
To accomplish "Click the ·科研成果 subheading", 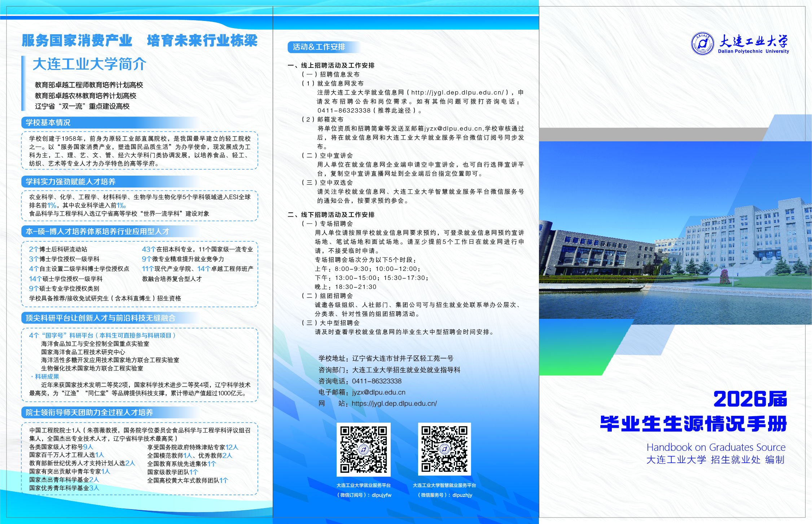I will pos(44,377).
